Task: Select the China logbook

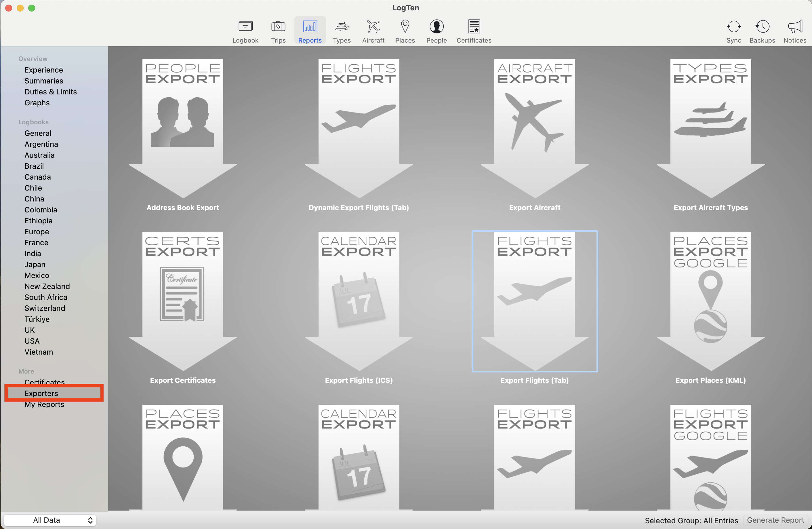Action: tap(35, 199)
